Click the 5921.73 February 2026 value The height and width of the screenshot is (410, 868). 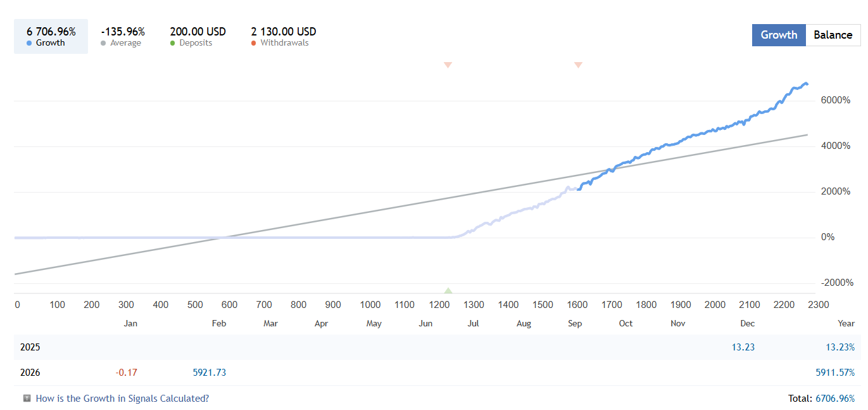209,373
